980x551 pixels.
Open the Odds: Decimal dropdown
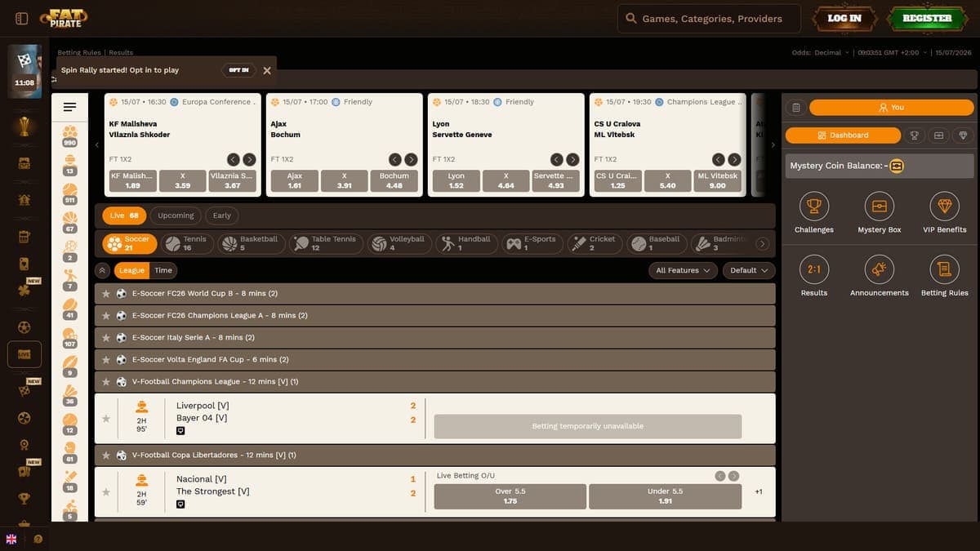[x=820, y=52]
